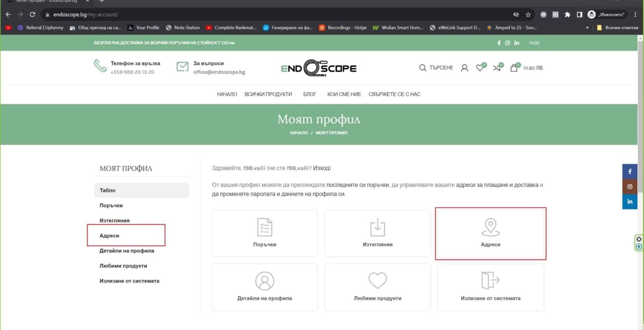Follow the последните си поръчки link
The image size is (644, 330).
[x=358, y=185]
